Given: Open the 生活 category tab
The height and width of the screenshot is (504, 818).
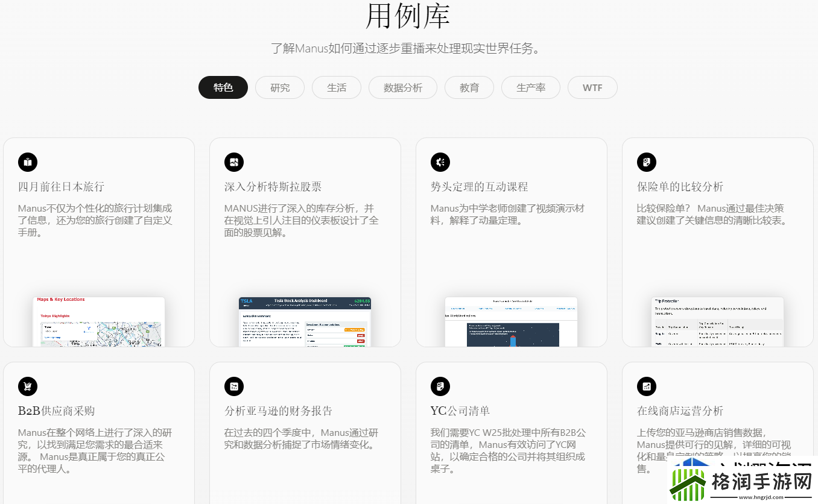Looking at the screenshot, I should (337, 87).
